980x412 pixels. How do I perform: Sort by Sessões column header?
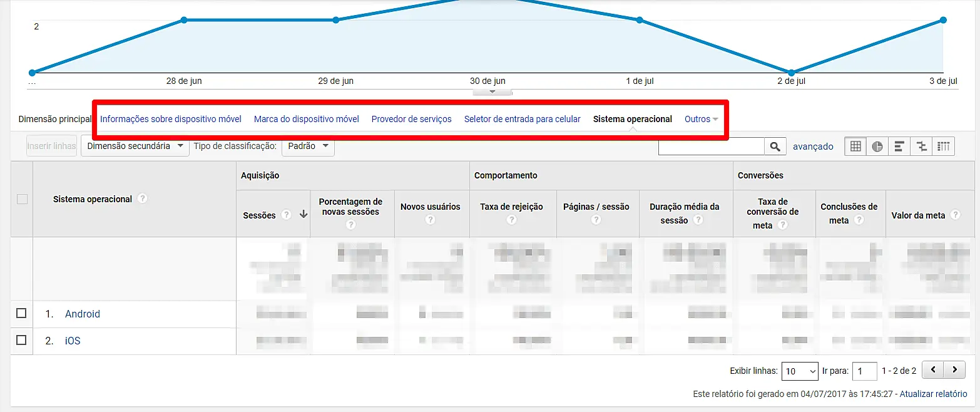[259, 215]
